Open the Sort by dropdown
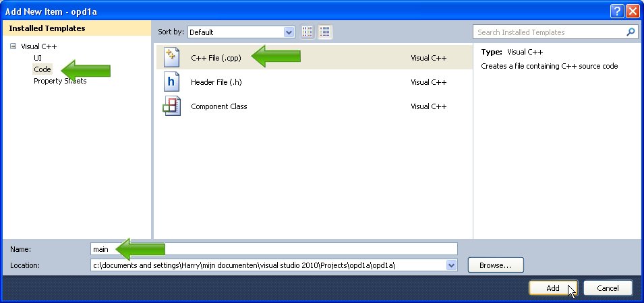This screenshot has width=644, height=303. click(289, 32)
